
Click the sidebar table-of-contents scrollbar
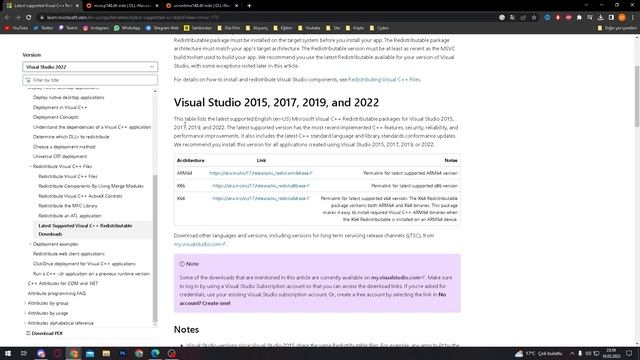click(x=155, y=249)
